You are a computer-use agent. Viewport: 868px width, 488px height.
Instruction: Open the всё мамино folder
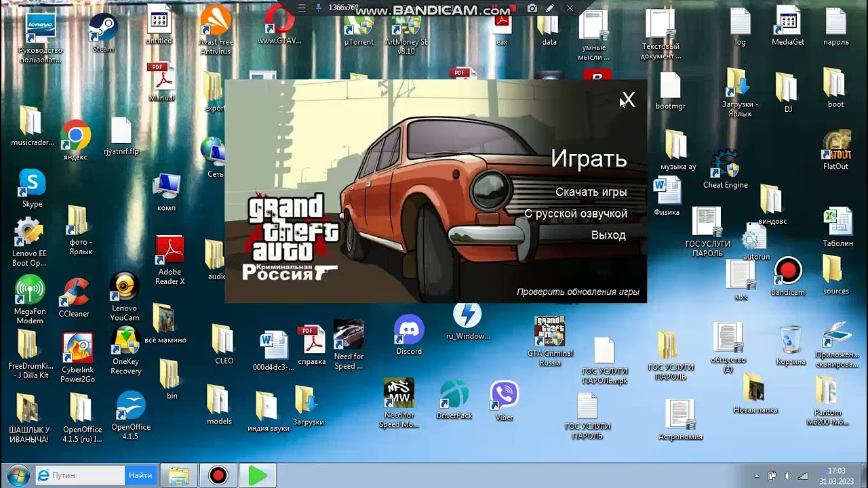click(165, 324)
